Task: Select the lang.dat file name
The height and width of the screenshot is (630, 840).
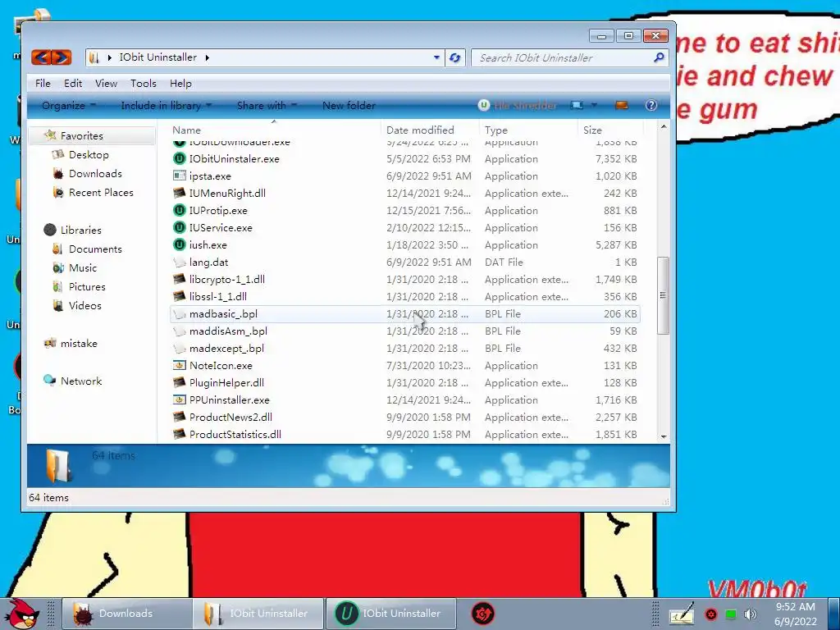Action: pyautogui.click(x=208, y=262)
